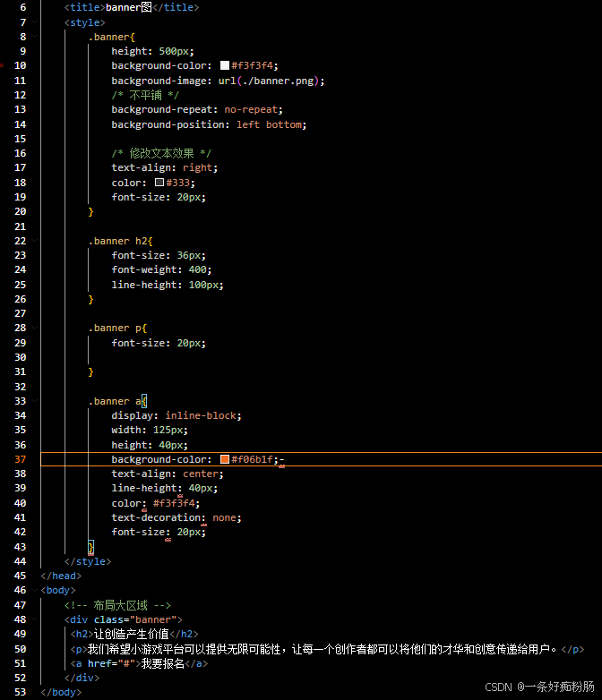Screen dimensions: 602x700
Task: Fold the .banner rule at line 8
Action: (x=34, y=37)
